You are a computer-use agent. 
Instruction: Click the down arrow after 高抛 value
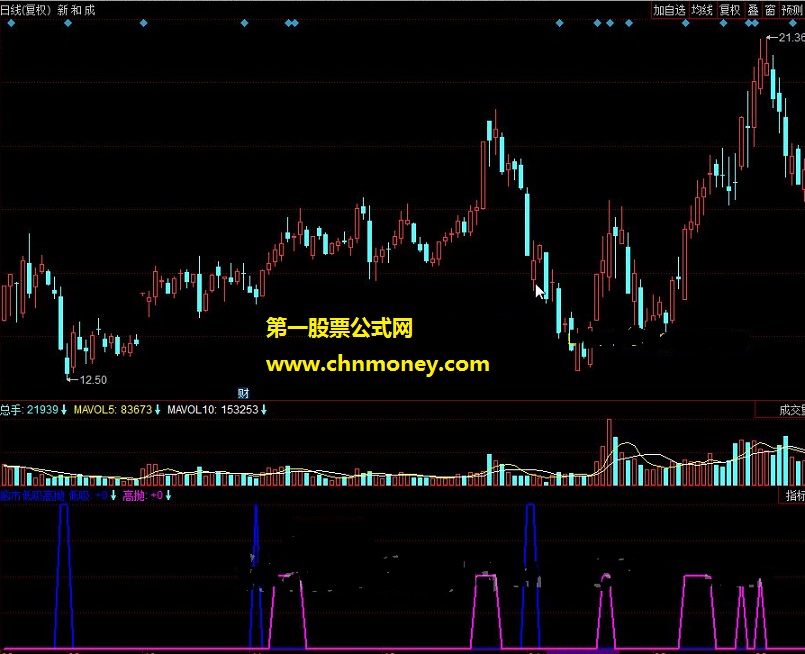168,495
